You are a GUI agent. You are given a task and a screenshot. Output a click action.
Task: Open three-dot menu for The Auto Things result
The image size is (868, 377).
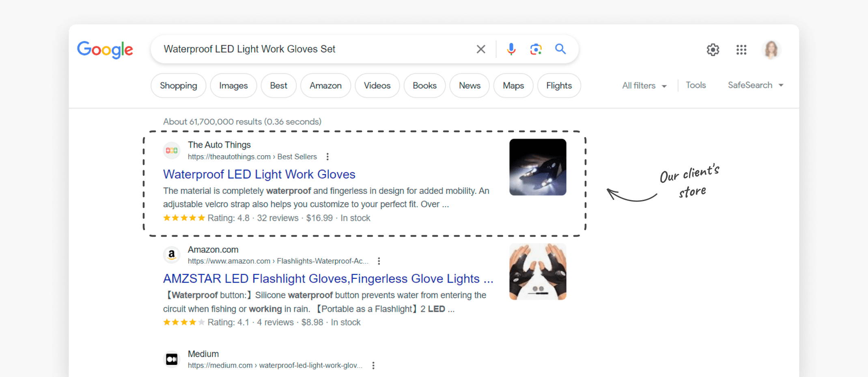327,157
